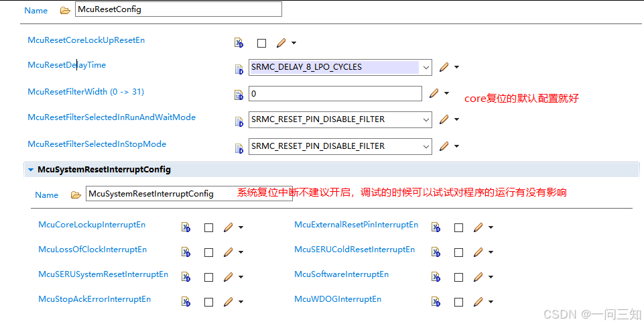Click the McuStopAckErrorInterruptEn label text
This screenshot has width=644, height=326.
[x=94, y=299]
